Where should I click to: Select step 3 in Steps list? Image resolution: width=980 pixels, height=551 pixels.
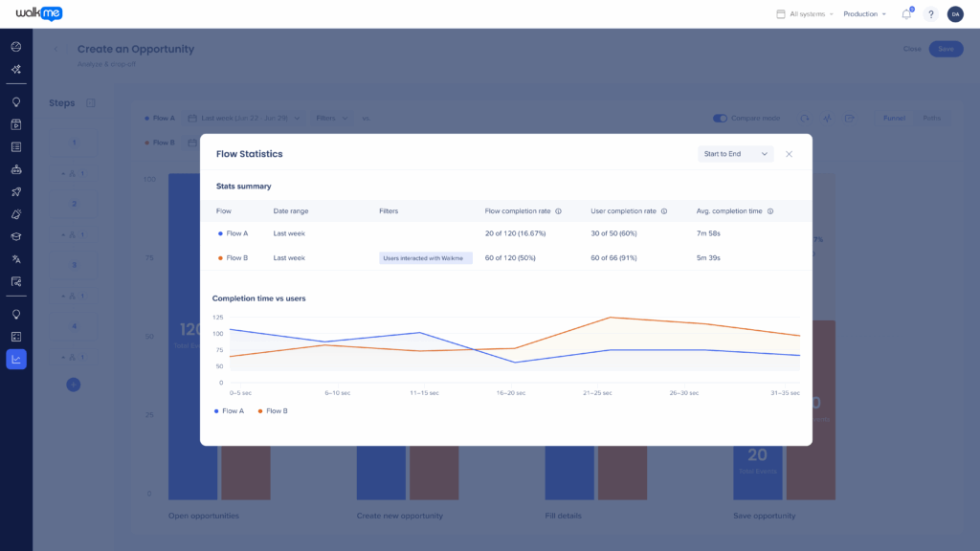[74, 265]
